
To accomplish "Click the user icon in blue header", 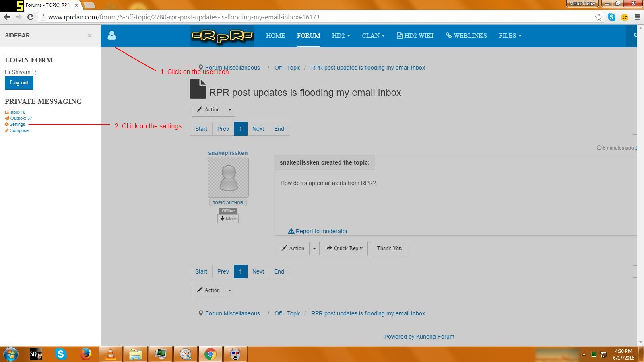I will pyautogui.click(x=111, y=36).
